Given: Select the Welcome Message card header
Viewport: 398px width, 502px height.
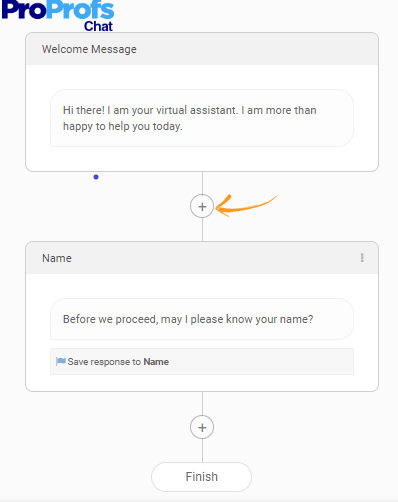Looking at the screenshot, I should [202, 49].
